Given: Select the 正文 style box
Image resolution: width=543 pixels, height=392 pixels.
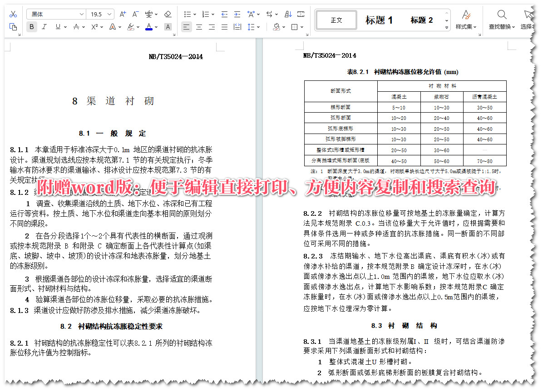Looking at the screenshot, I should [336, 20].
